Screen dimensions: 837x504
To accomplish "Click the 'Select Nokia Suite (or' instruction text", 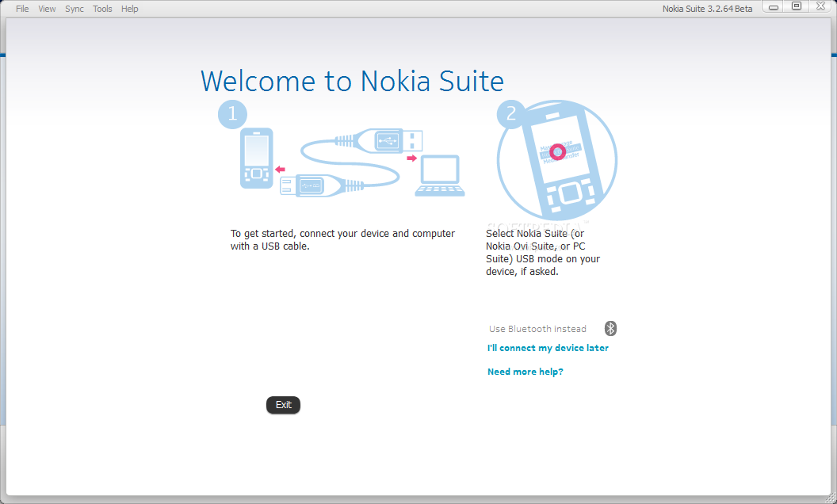I will [x=535, y=233].
